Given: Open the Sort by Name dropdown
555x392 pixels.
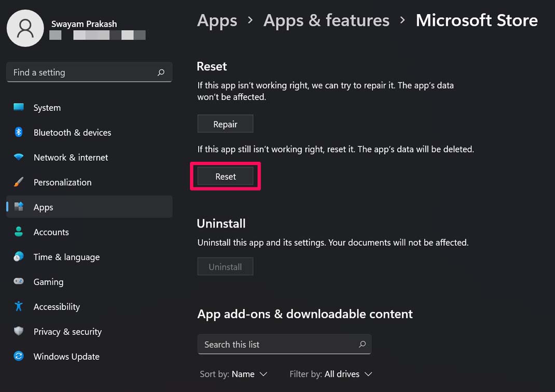Looking at the screenshot, I should click(x=233, y=374).
